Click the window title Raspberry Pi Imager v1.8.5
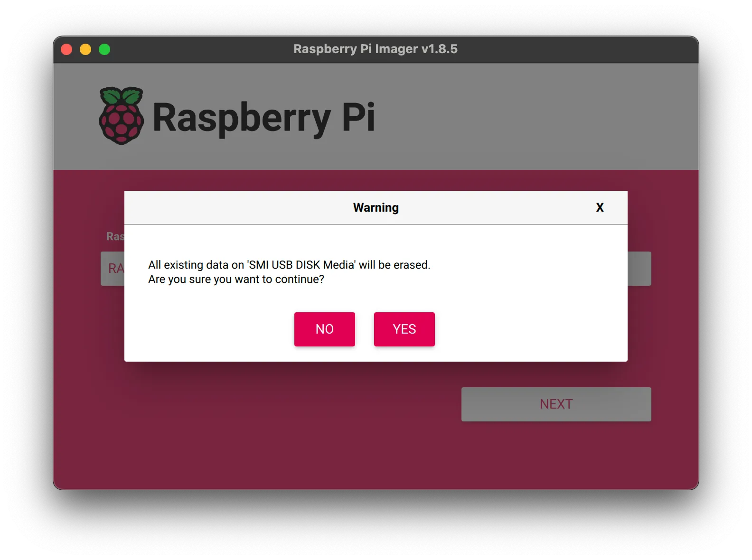 pos(376,49)
